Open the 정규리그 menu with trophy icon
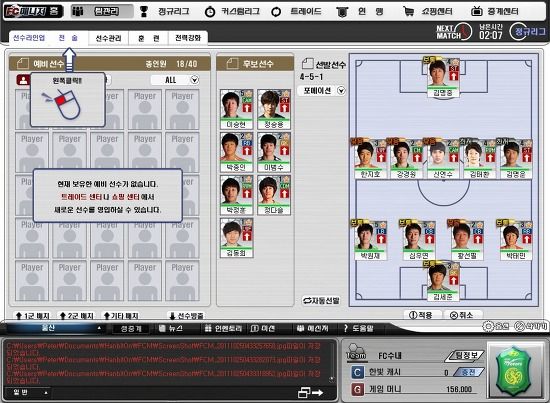This screenshot has height=403, width=550. [x=173, y=11]
